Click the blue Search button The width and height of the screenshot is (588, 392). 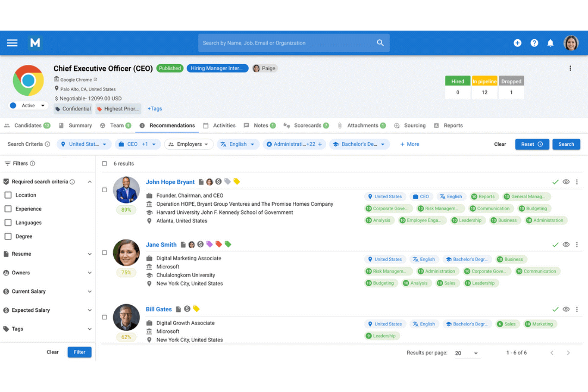click(x=566, y=144)
